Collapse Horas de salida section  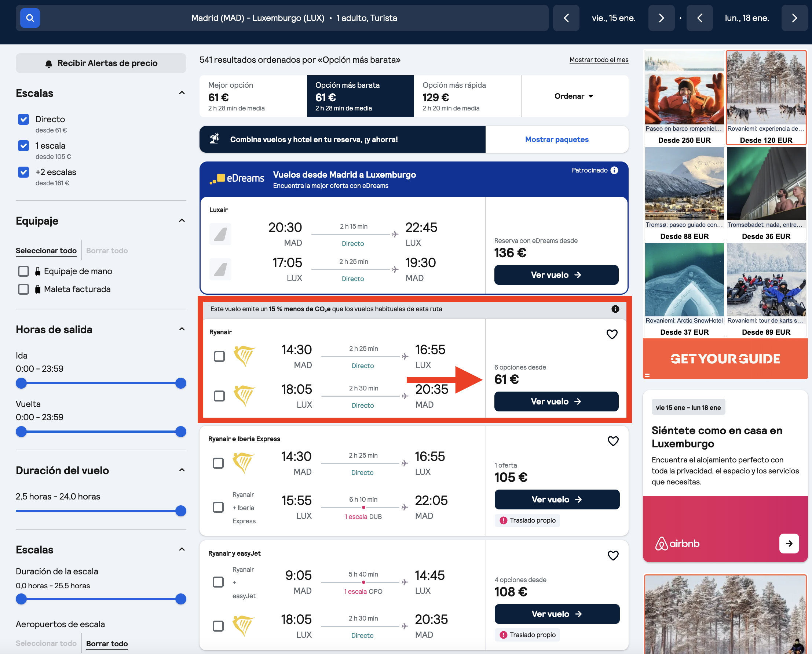pyautogui.click(x=182, y=329)
